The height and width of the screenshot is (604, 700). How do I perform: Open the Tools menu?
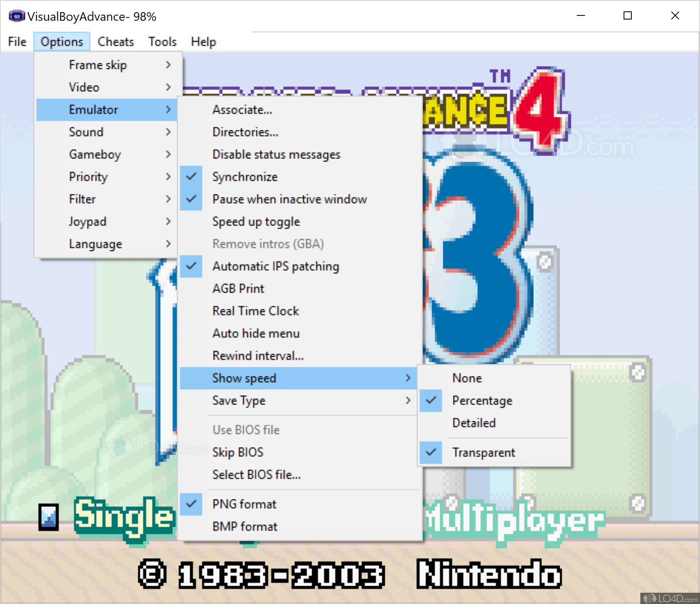pyautogui.click(x=162, y=41)
